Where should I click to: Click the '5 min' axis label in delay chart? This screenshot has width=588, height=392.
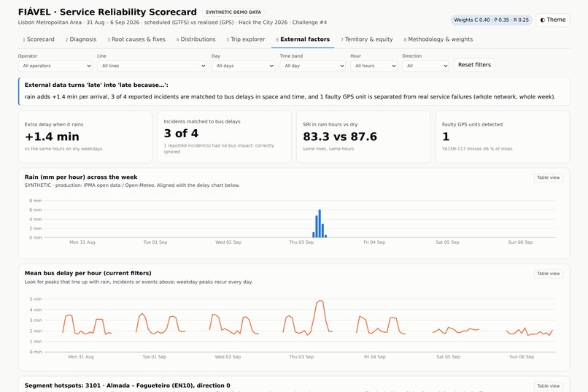point(36,299)
